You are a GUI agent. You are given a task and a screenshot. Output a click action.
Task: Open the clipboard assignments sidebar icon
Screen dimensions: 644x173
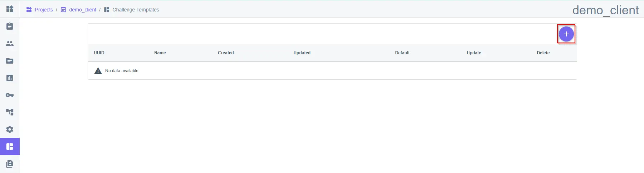[x=10, y=26]
